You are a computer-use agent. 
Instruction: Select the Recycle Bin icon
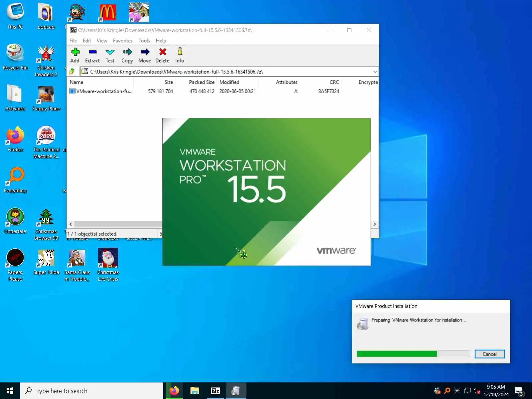[x=15, y=57]
